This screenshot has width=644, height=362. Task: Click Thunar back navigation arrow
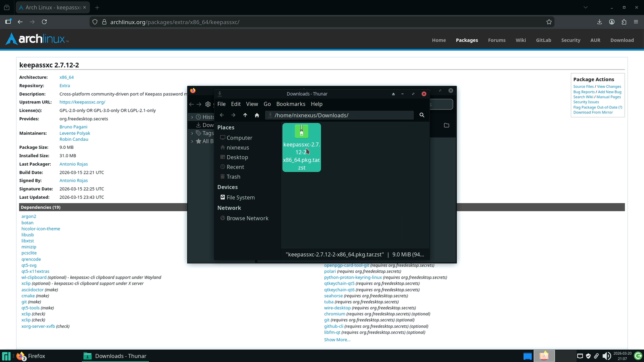tap(222, 115)
